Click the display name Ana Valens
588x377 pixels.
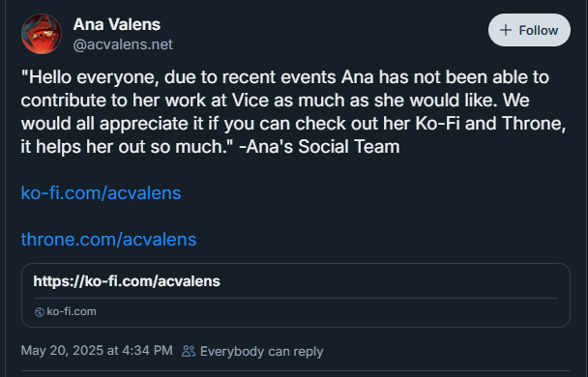117,24
